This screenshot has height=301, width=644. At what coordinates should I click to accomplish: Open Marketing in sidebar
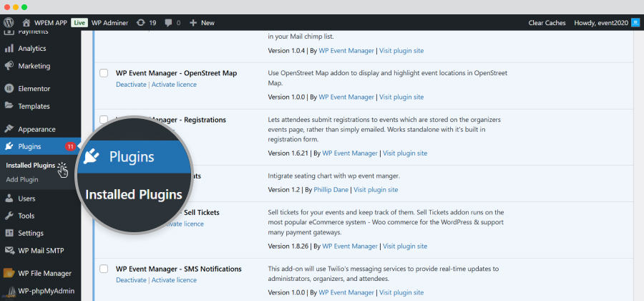(x=34, y=66)
